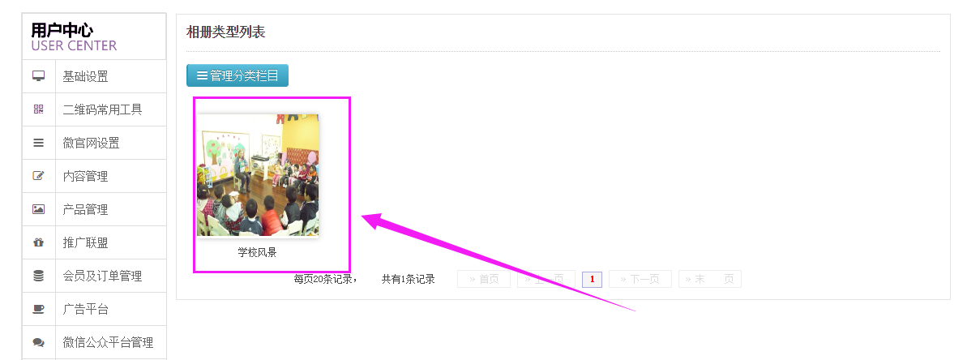This screenshot has width=980, height=360.
Task: Open the 基础设置 menu item
Action: coord(86,76)
